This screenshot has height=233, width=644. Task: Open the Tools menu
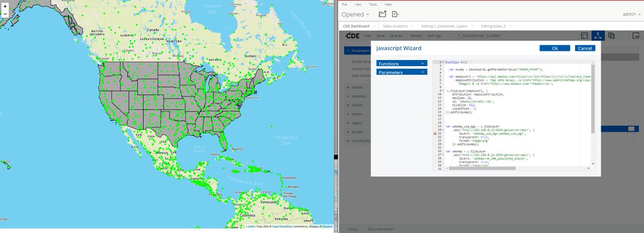[x=372, y=4]
